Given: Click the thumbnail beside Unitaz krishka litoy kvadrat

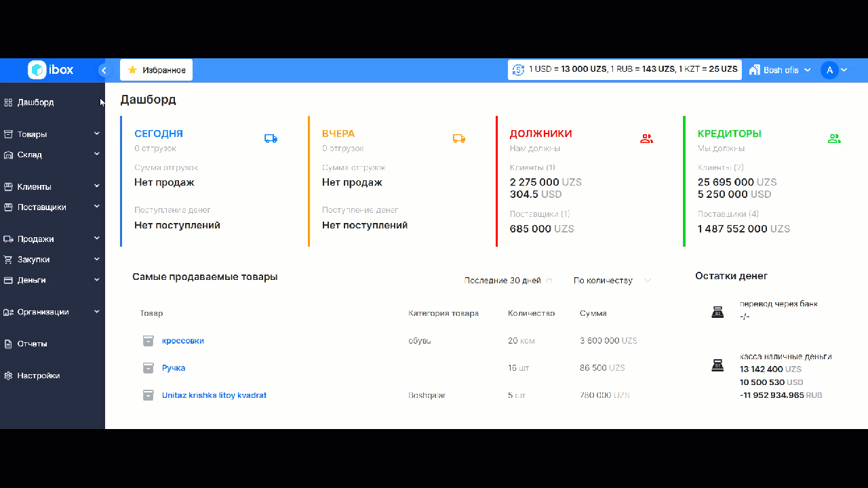Looking at the screenshot, I should point(148,395).
